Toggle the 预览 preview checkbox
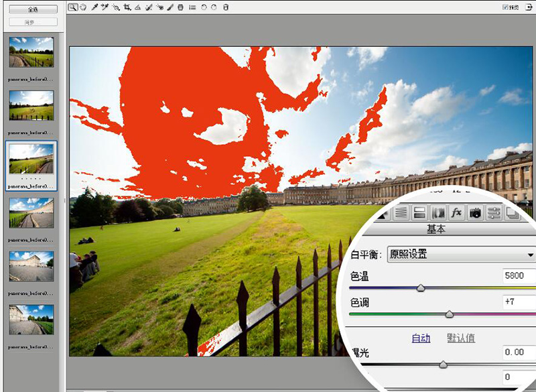This screenshot has height=392, width=536. click(x=505, y=7)
